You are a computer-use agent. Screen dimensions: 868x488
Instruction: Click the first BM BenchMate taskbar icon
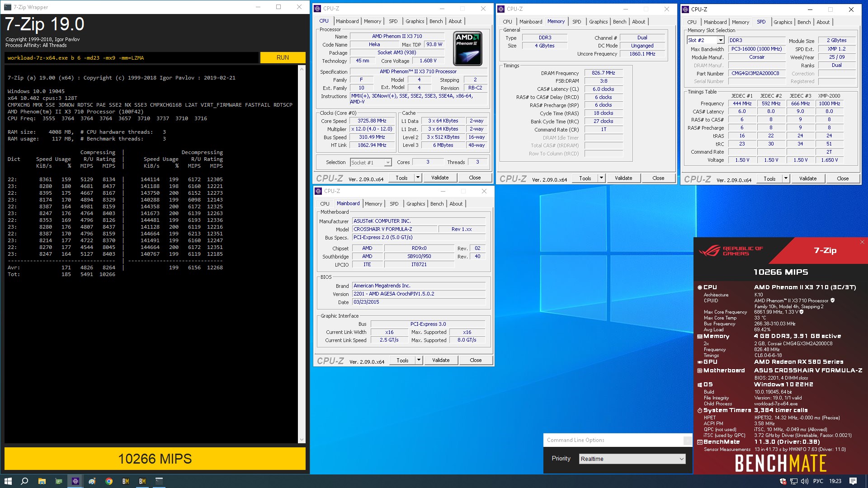126,481
